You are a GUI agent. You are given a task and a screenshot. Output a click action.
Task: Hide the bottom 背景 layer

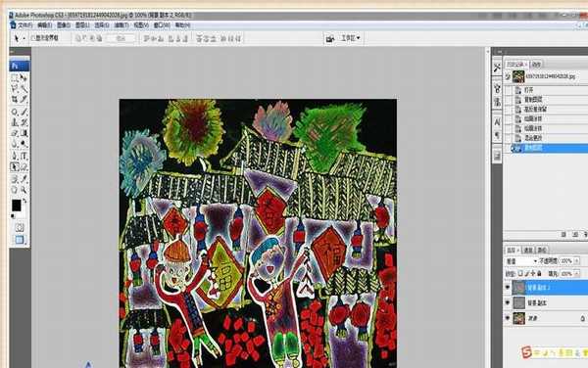tap(508, 318)
